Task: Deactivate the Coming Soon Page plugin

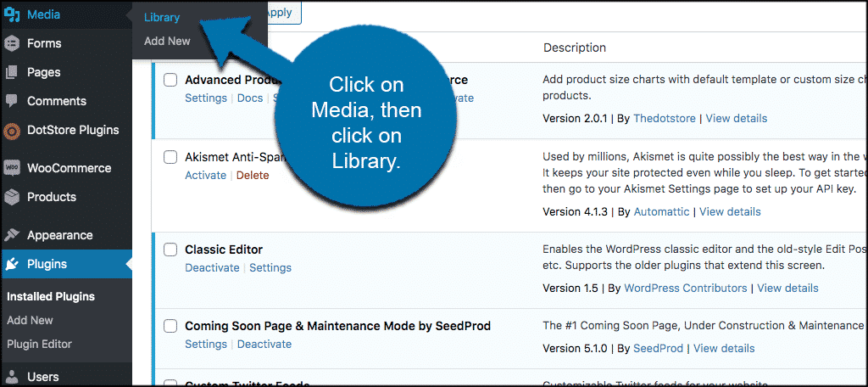Action: tap(264, 345)
